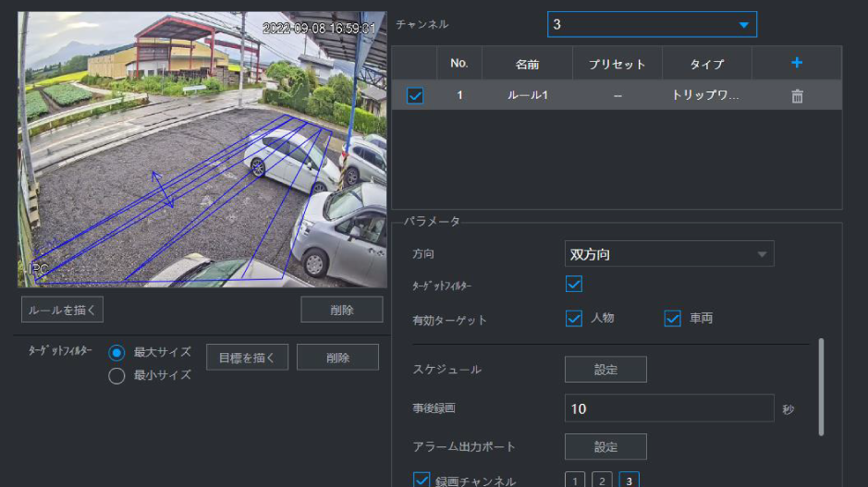The image size is (868, 487).
Task: Toggle the ターゲットフィルター checkbox
Action: [x=573, y=284]
